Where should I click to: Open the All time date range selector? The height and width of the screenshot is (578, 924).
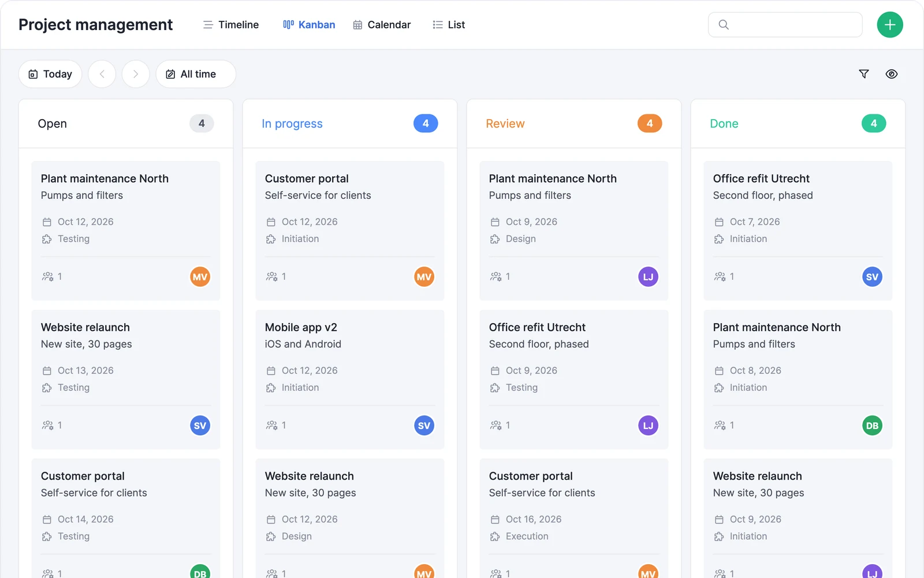(196, 74)
